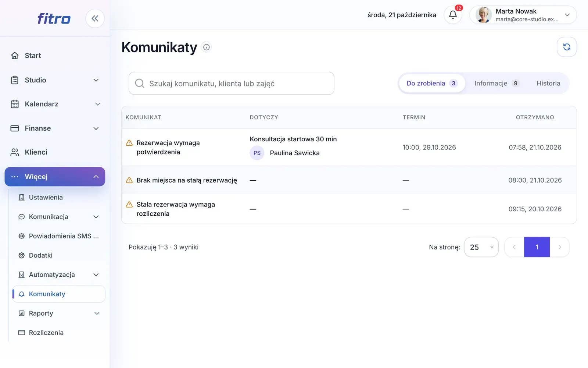Click the Klienci people icon
Screen dimensions: 588x368
click(x=15, y=152)
